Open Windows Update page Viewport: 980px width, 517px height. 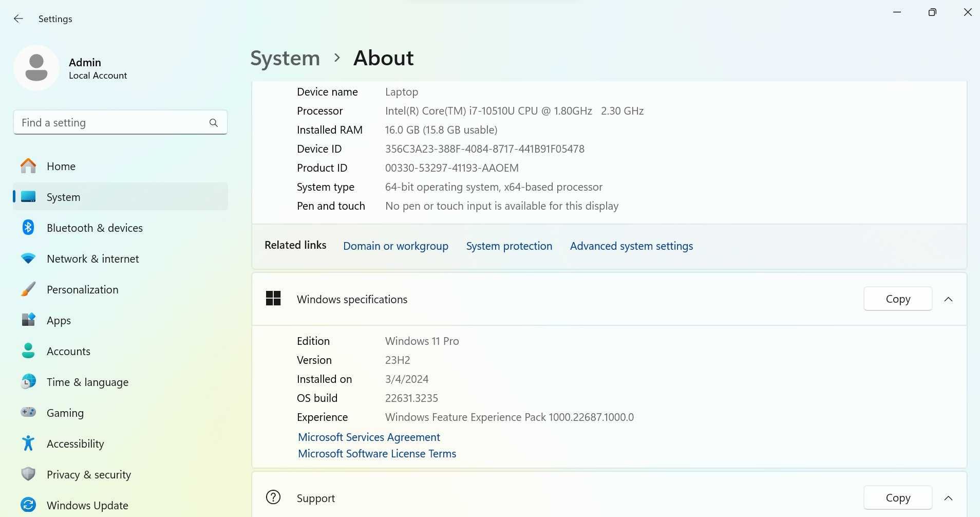tap(120, 505)
